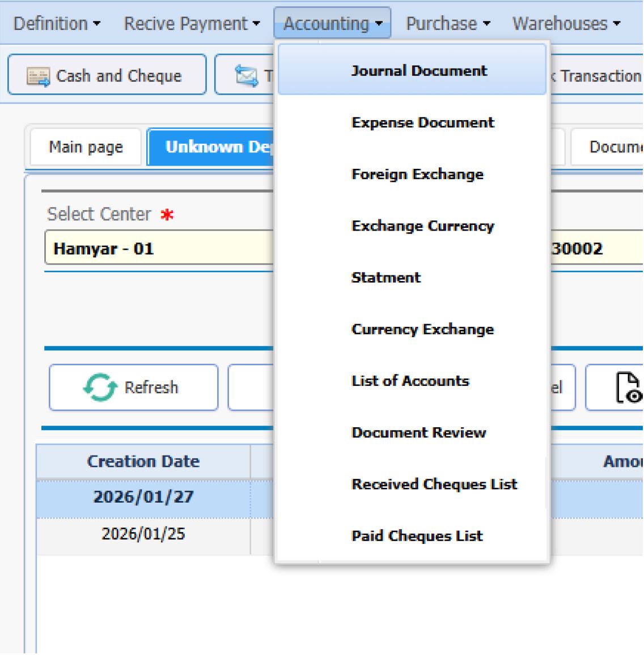Click the envelope transfer icon
This screenshot has width=644, height=655.
point(246,76)
